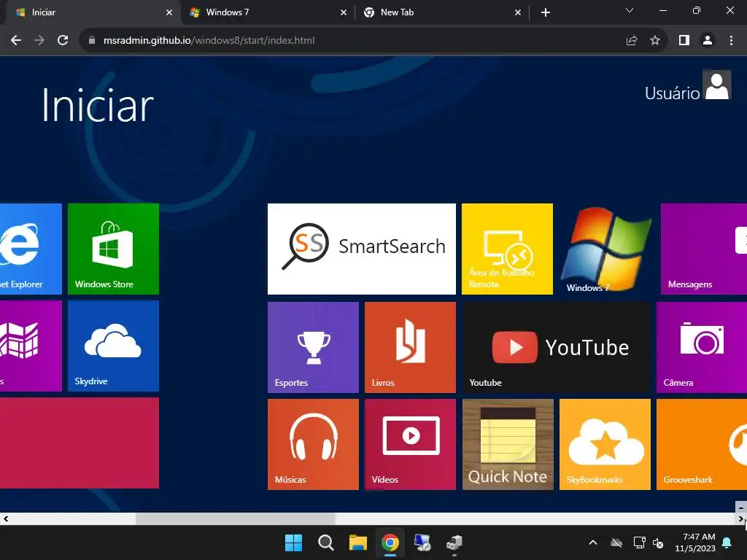
Task: Click the Usuário profile avatar
Action: (x=717, y=85)
